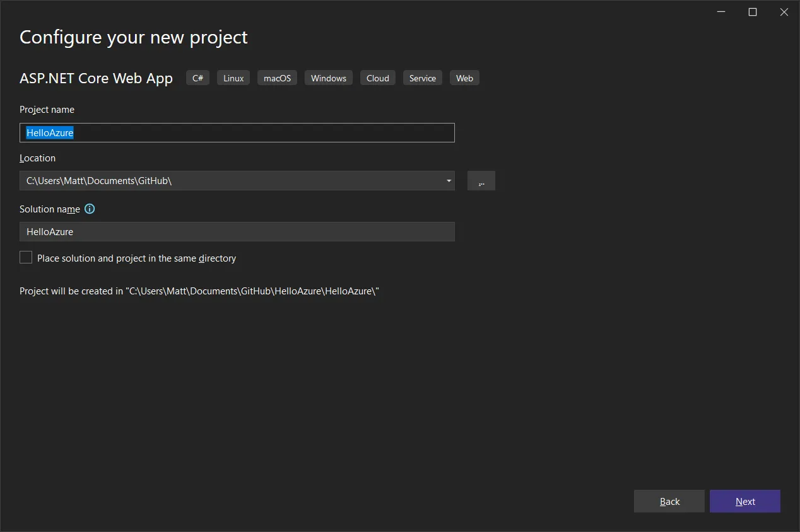
Task: Browse for location with ellipsis button
Action: (481, 180)
